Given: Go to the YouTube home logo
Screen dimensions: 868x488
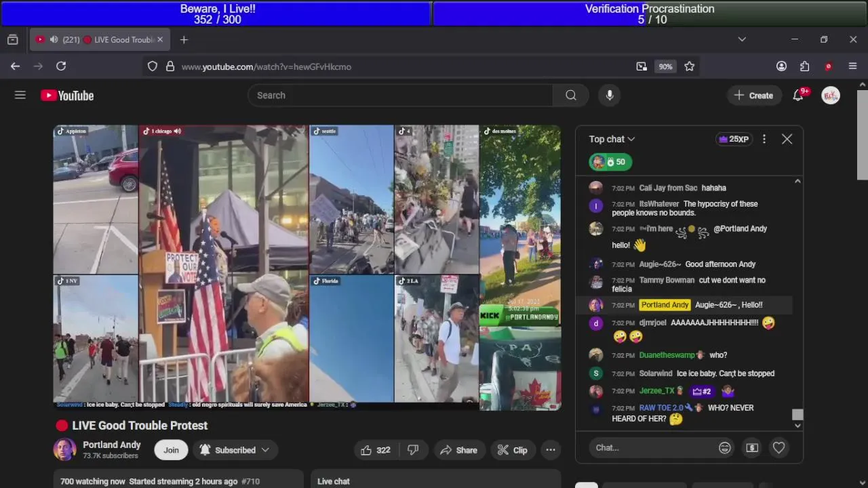Looking at the screenshot, I should pos(67,96).
